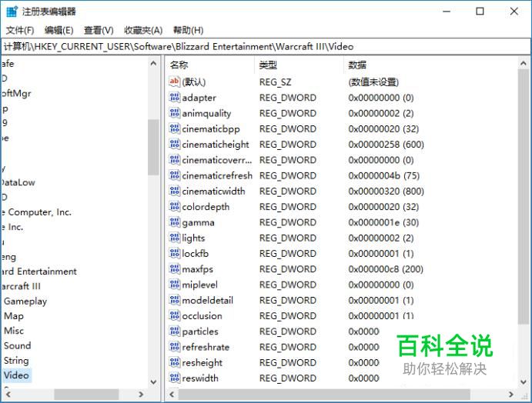This screenshot has height=403, width=532.
Task: Click the (数值未设置) data cell
Action: 373,82
